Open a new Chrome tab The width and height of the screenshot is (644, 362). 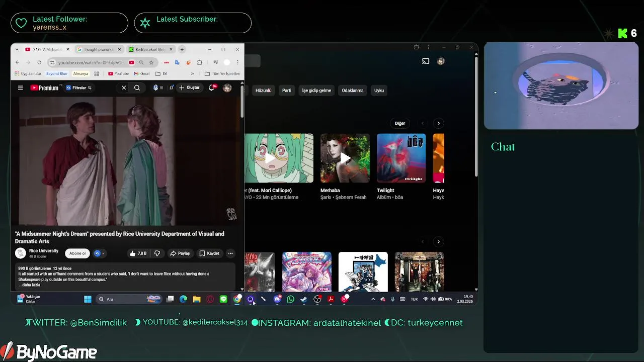pyautogui.click(x=182, y=49)
